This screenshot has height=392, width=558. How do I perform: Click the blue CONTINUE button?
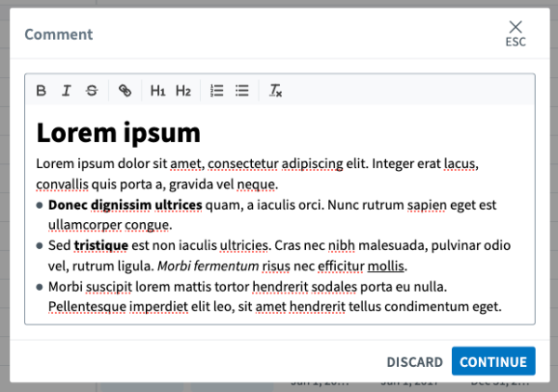tap(493, 361)
